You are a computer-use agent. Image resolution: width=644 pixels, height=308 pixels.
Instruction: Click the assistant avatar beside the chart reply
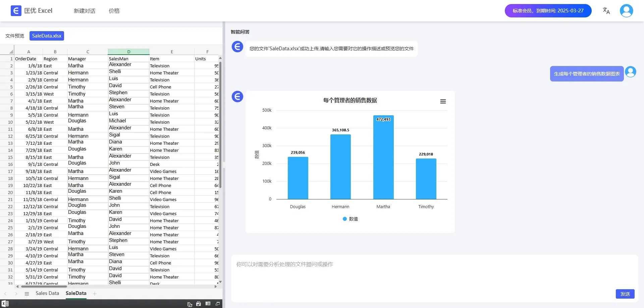point(237,97)
